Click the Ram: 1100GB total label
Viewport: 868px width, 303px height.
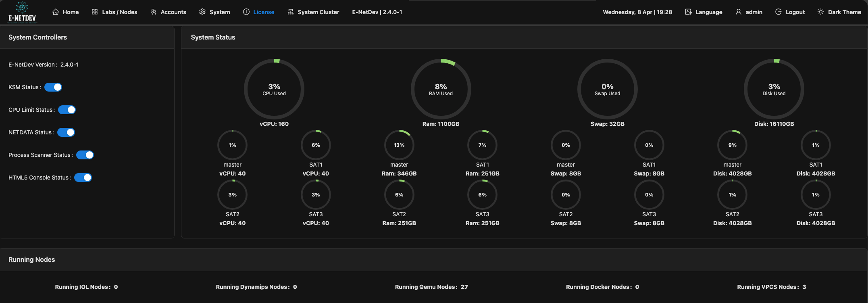441,124
